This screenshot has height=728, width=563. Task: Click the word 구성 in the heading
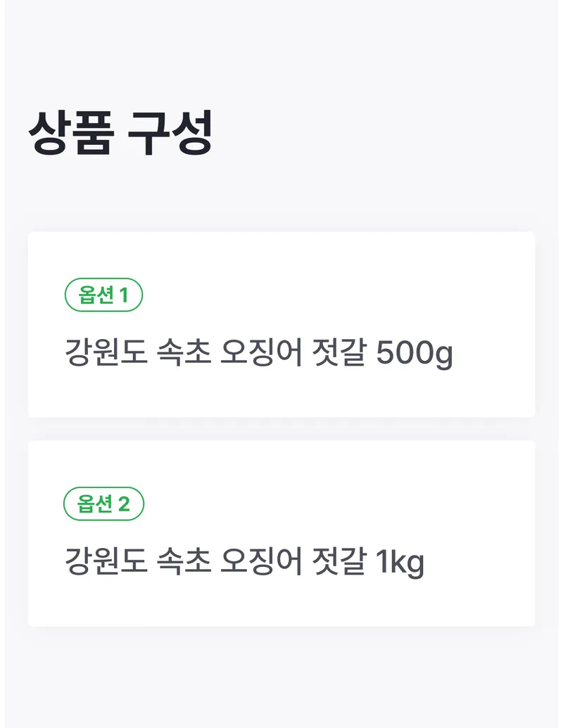click(x=170, y=134)
